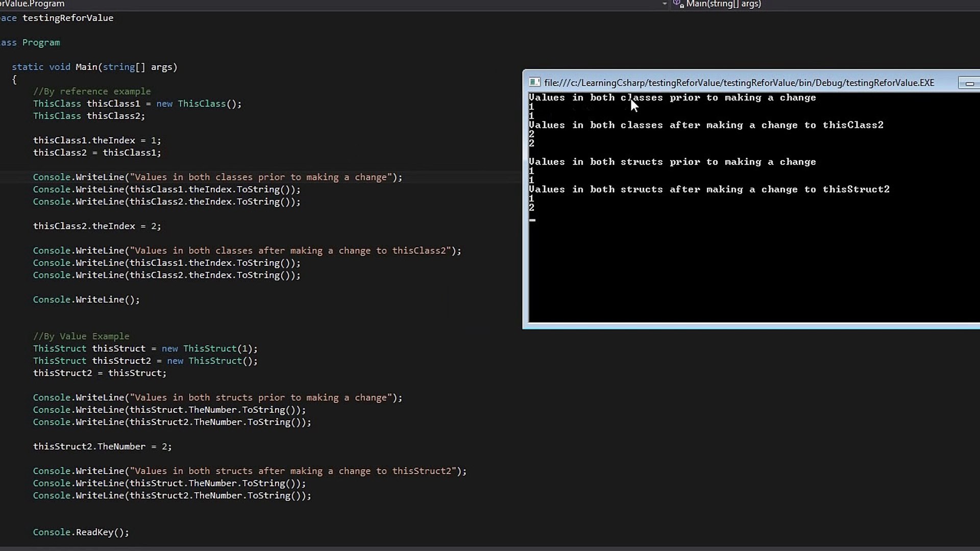Image resolution: width=980 pixels, height=551 pixels.
Task: Click the namespace name testingReforValue in the editor
Action: (68, 18)
